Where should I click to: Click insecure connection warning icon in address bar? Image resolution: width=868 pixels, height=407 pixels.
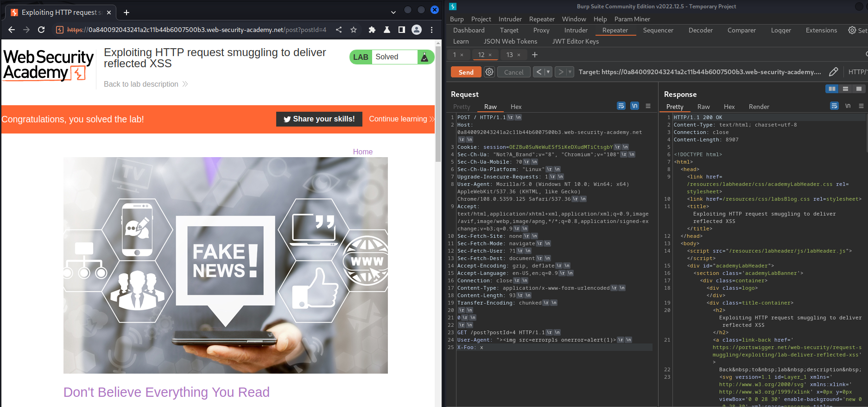(x=60, y=30)
